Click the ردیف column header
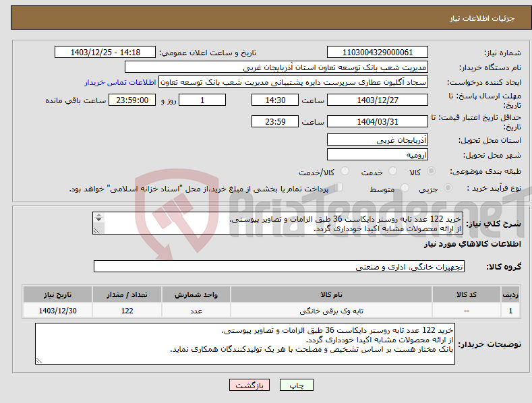The image size is (532, 403). 510,294
